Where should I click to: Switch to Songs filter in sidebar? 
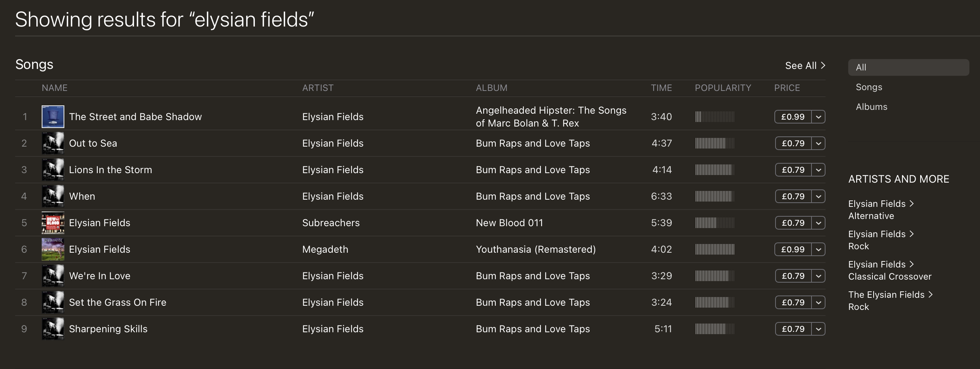(x=869, y=87)
